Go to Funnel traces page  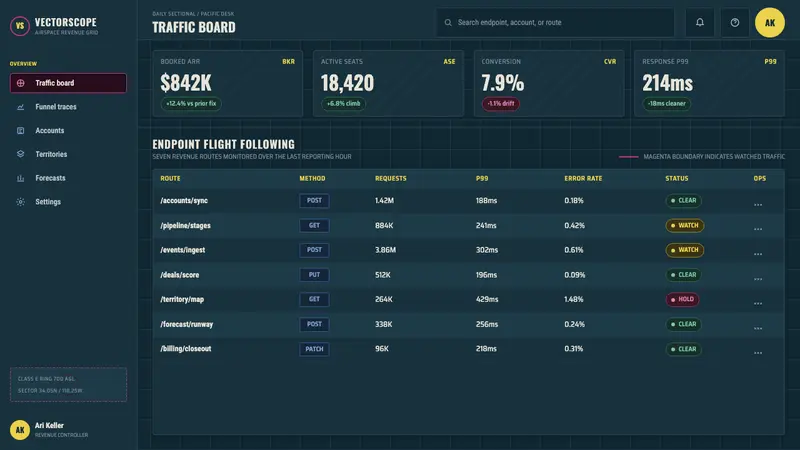pos(68,107)
